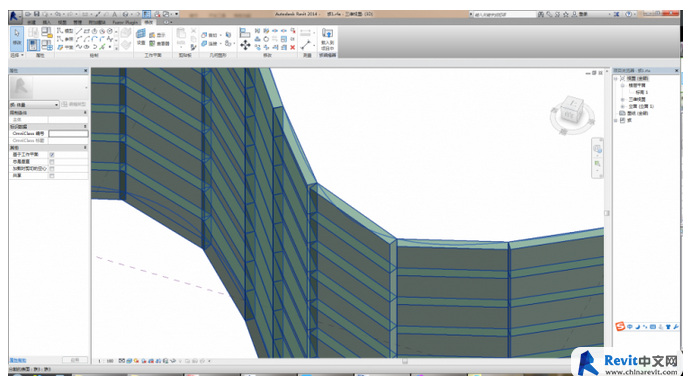Image resolution: width=688 pixels, height=384 pixels.
Task: Select the Modify arrow tool
Action: tap(17, 38)
